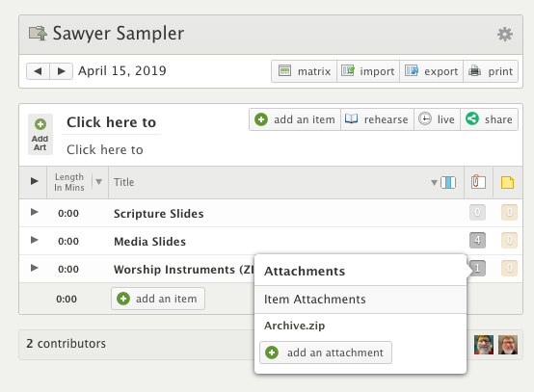
Task: Click the paperclip attachments column icon
Action: [x=478, y=182]
